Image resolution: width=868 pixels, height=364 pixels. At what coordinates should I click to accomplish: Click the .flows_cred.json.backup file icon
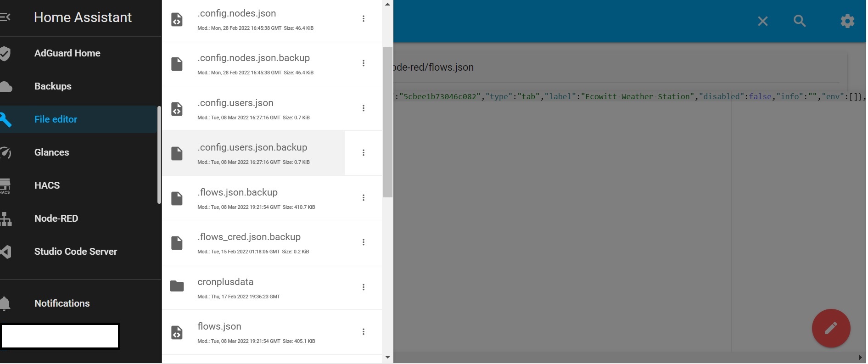pos(177,243)
